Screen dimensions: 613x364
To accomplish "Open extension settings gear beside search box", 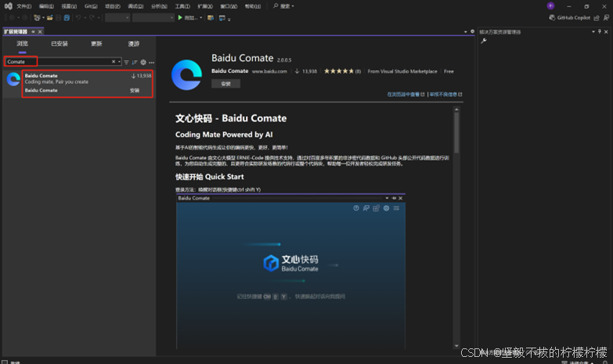I will 143,62.
